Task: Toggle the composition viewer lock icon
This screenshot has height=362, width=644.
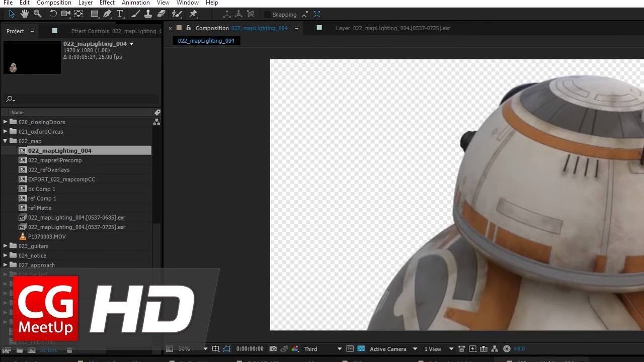Action: pos(189,28)
